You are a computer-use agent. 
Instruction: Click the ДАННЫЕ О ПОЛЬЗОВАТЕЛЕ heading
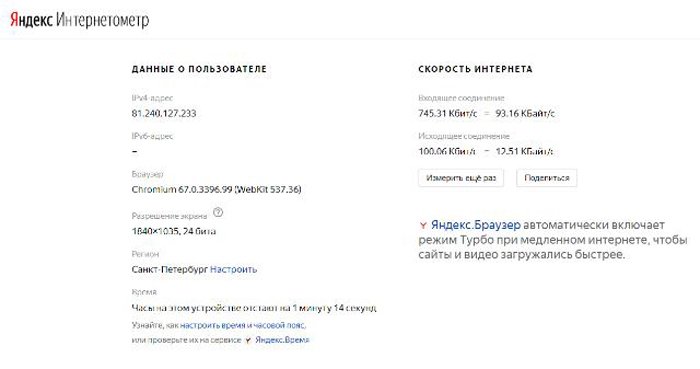(x=199, y=69)
